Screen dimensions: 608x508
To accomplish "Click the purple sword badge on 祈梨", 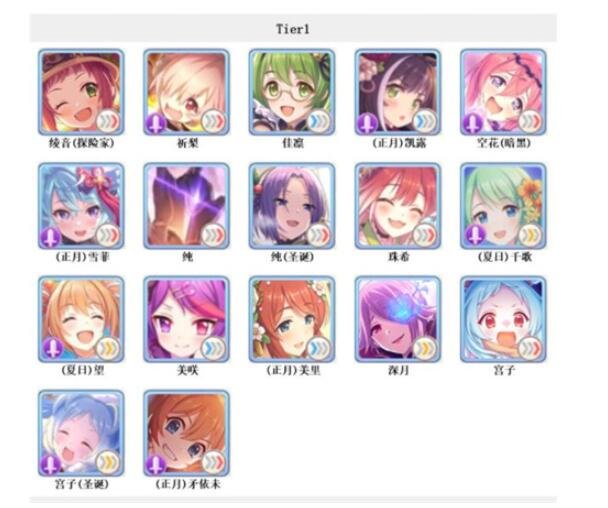I will pos(155,123).
